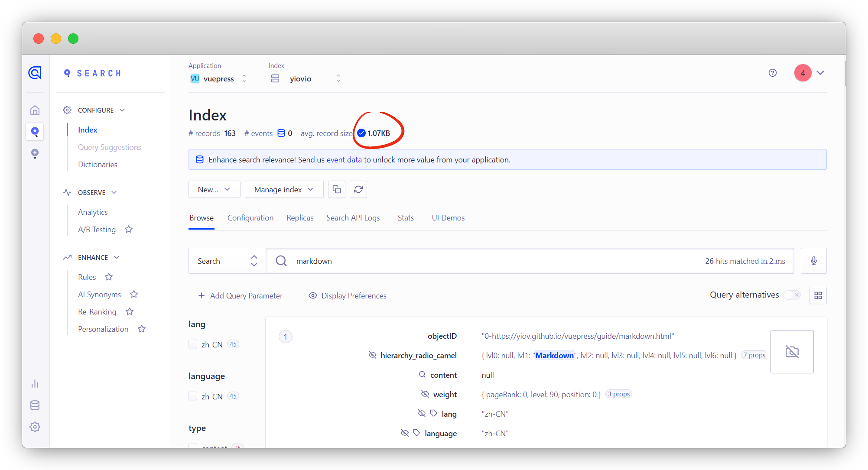The width and height of the screenshot is (868, 470).
Task: Check the zh-CN checkbox under lang
Action: point(193,344)
